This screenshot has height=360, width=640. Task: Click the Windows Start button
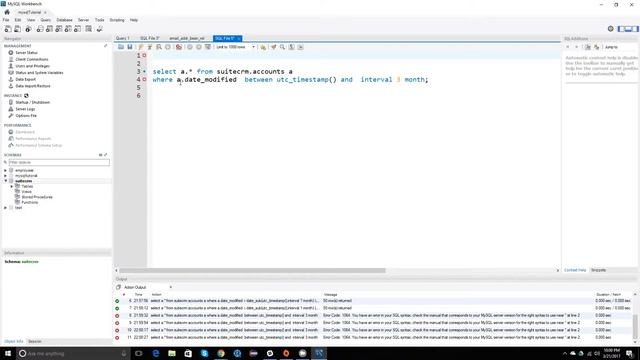click(x=8, y=353)
